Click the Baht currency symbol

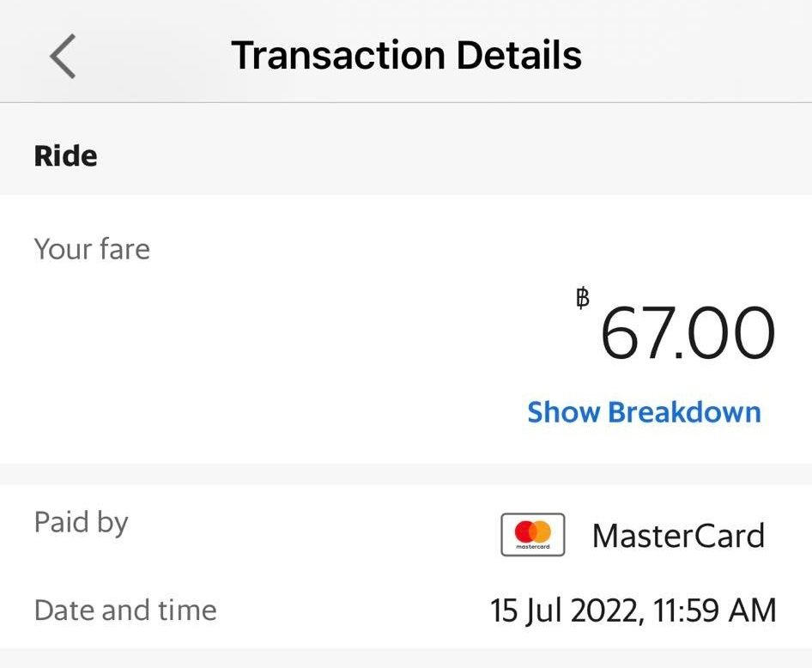(583, 298)
